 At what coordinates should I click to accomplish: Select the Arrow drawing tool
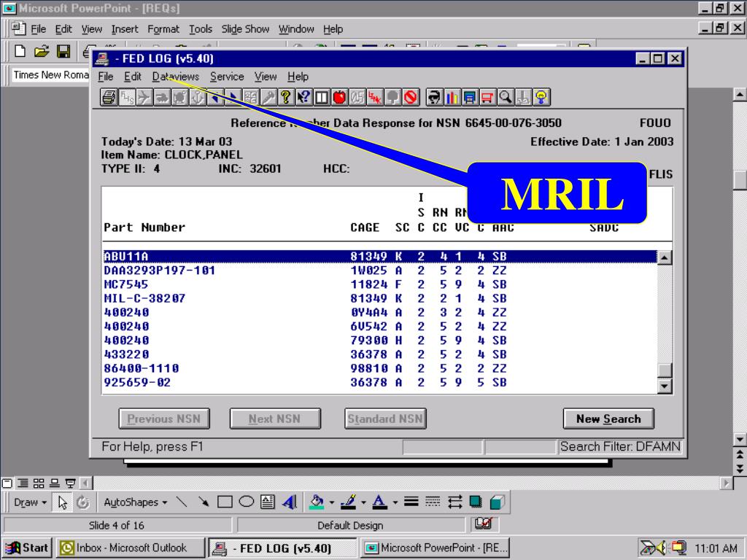tap(204, 502)
